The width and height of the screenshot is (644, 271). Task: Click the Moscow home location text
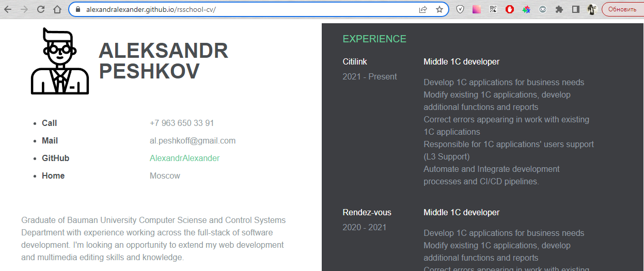[x=165, y=176]
